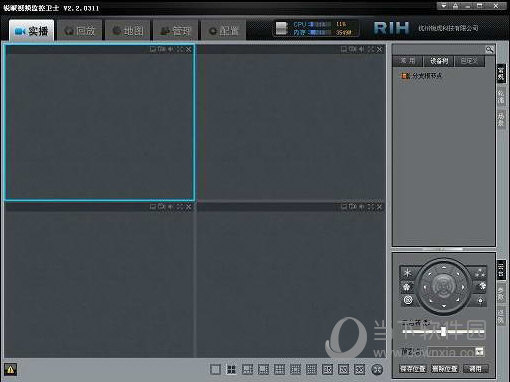Open the preset point dropdown arrow

(479, 351)
